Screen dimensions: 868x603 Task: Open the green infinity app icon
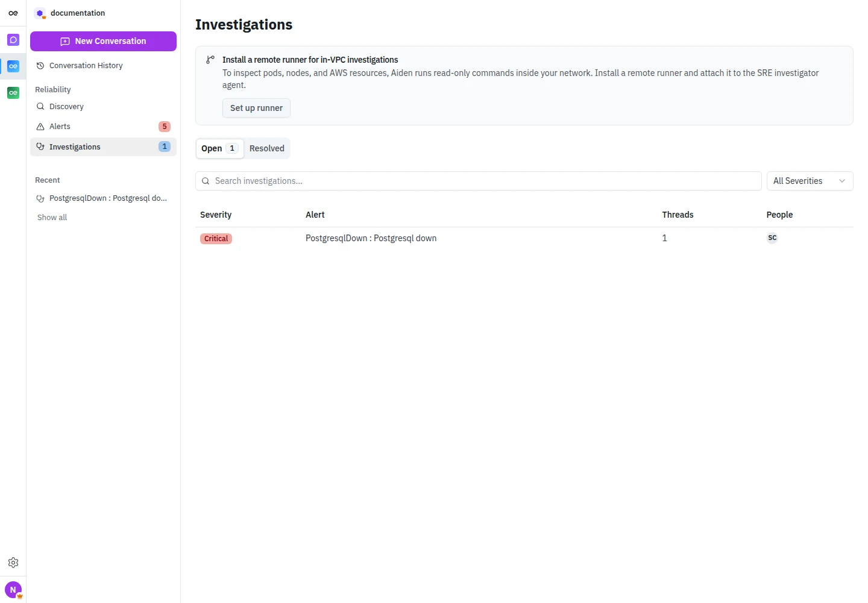point(13,93)
